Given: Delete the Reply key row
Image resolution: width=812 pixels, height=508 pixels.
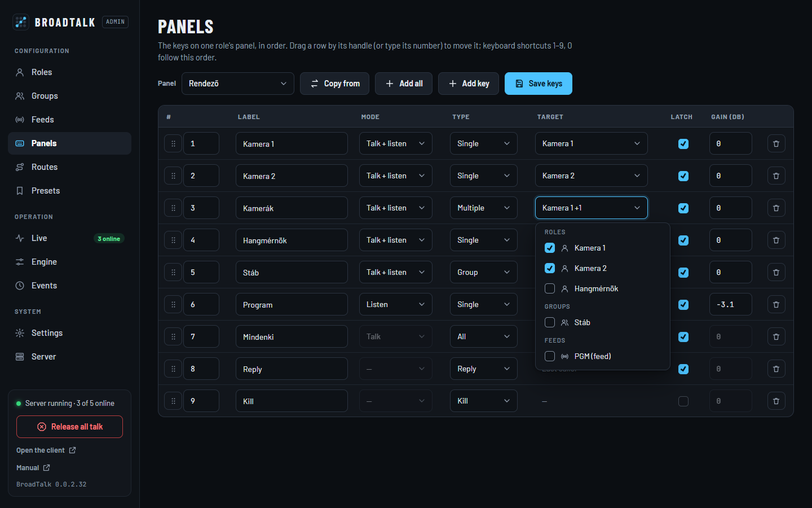Looking at the screenshot, I should point(776,369).
